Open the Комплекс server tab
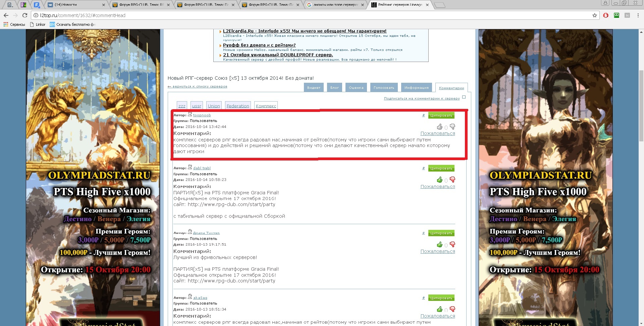644x326 pixels. pyautogui.click(x=266, y=106)
